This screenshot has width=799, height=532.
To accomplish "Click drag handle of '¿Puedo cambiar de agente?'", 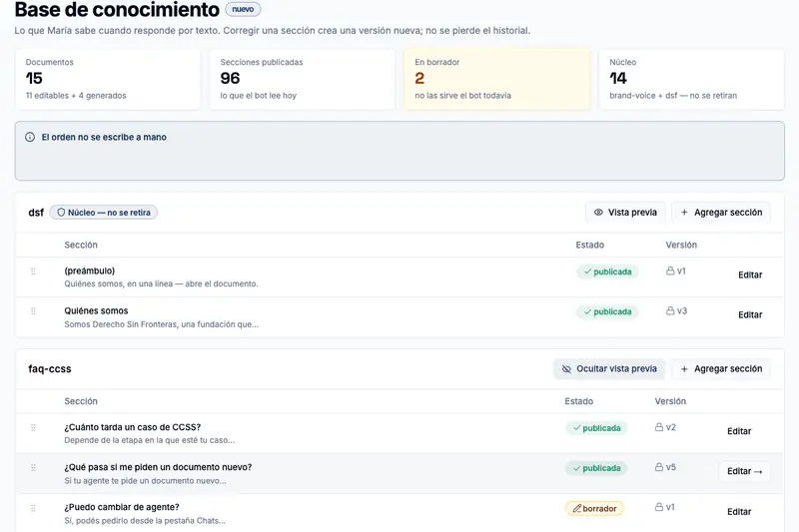I will tap(33, 508).
